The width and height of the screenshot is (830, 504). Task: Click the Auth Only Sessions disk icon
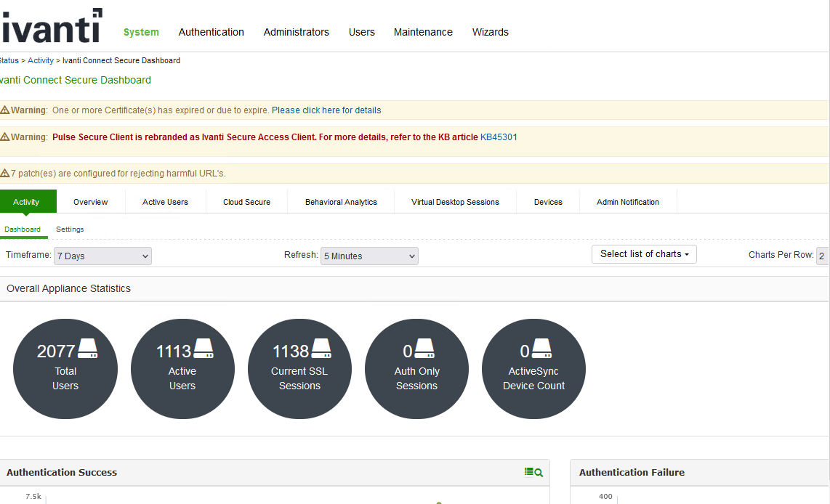(x=424, y=349)
